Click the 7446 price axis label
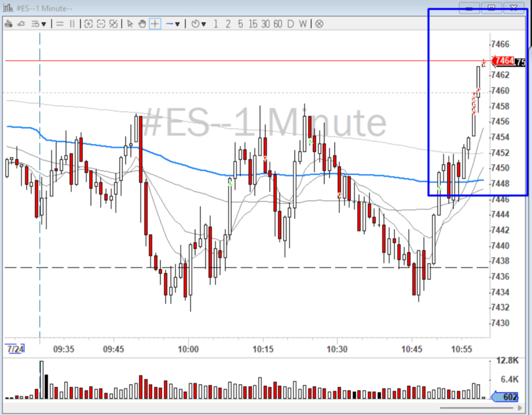 click(x=500, y=199)
